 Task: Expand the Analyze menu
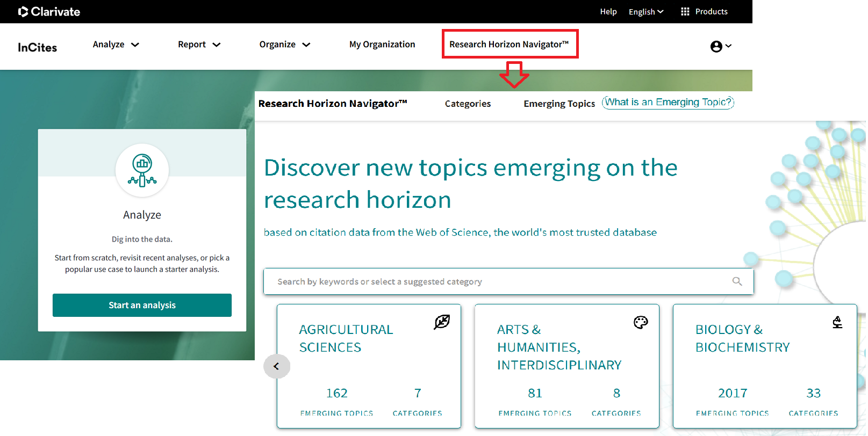click(x=116, y=45)
